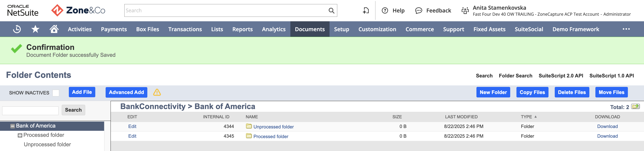Open the Documents menu

[x=310, y=29]
